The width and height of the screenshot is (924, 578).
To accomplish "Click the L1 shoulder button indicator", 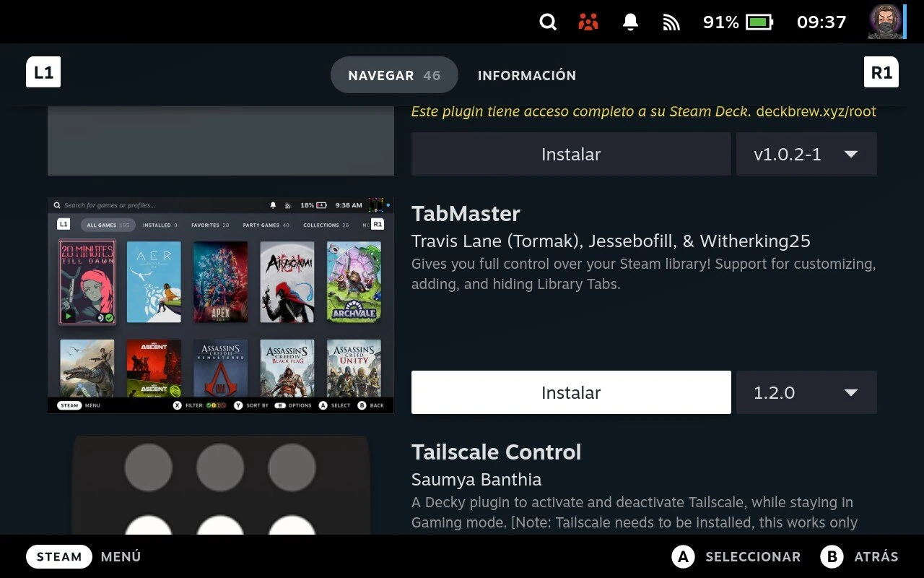I will (x=43, y=72).
